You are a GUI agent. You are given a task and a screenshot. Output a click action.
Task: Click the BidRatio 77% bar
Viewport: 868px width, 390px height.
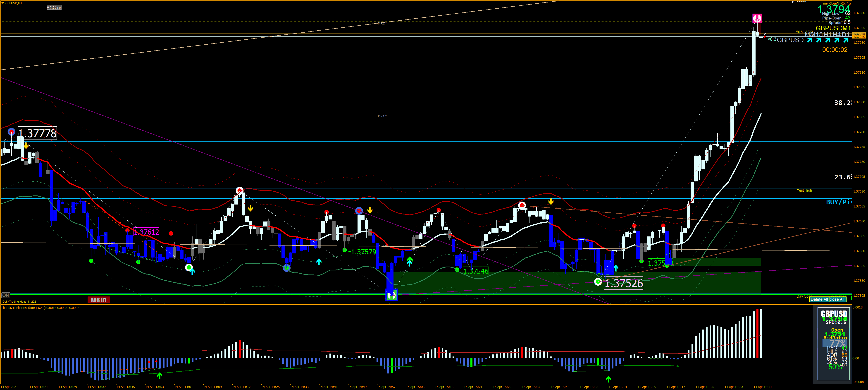[x=834, y=343]
